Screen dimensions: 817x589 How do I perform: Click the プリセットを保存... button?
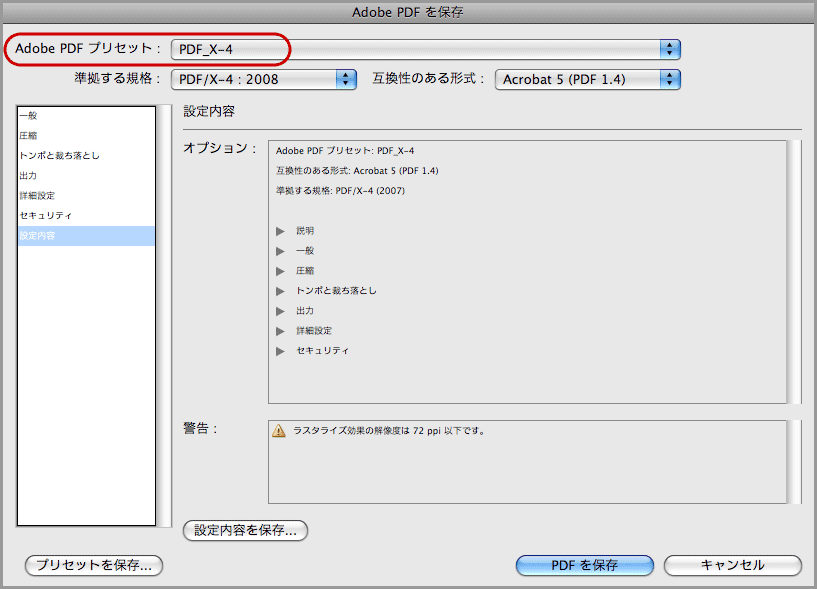[x=94, y=565]
